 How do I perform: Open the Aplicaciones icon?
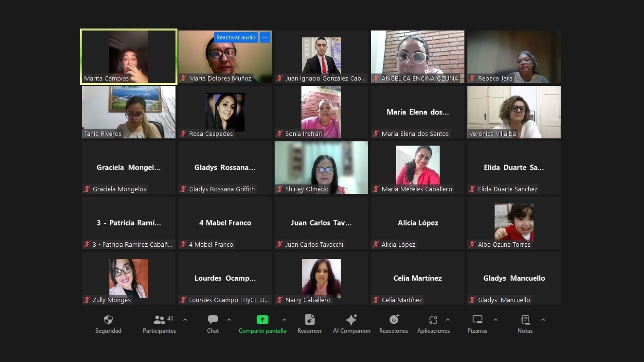click(x=433, y=320)
